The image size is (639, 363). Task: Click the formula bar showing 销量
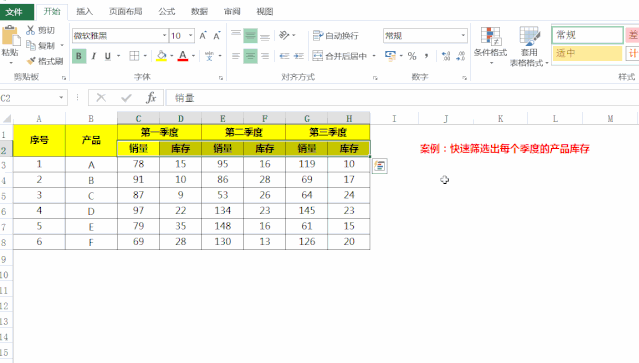pos(403,98)
